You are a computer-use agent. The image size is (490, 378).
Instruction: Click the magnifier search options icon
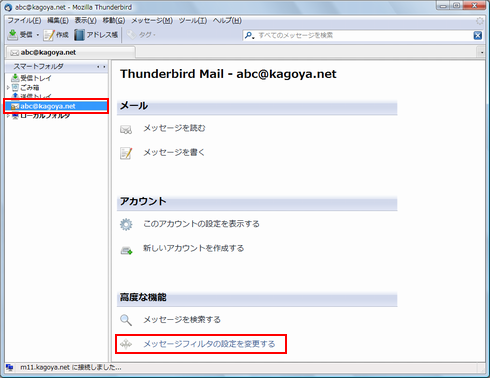click(x=249, y=35)
